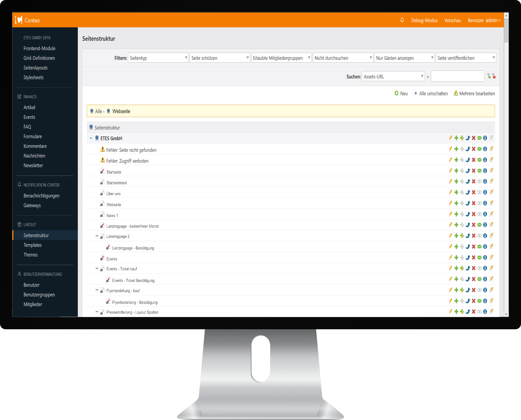Open the Assets-URL search field dropdown
Image resolution: width=521 pixels, height=420 pixels.
pyautogui.click(x=393, y=76)
